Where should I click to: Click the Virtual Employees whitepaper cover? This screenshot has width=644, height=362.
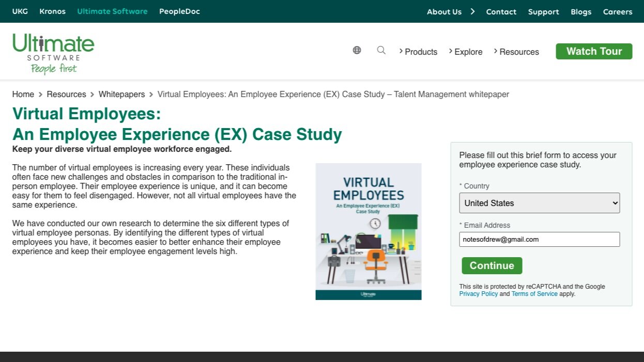pyautogui.click(x=368, y=231)
